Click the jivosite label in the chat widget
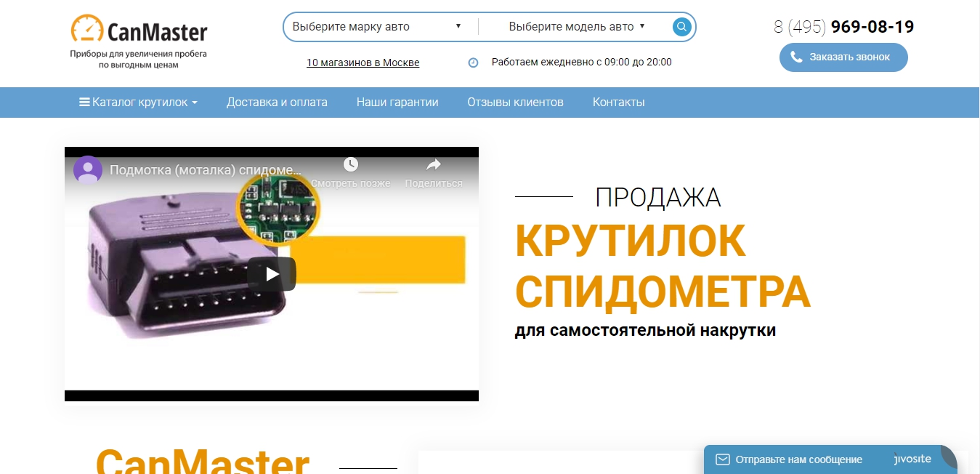The image size is (980, 474). pyautogui.click(x=912, y=459)
